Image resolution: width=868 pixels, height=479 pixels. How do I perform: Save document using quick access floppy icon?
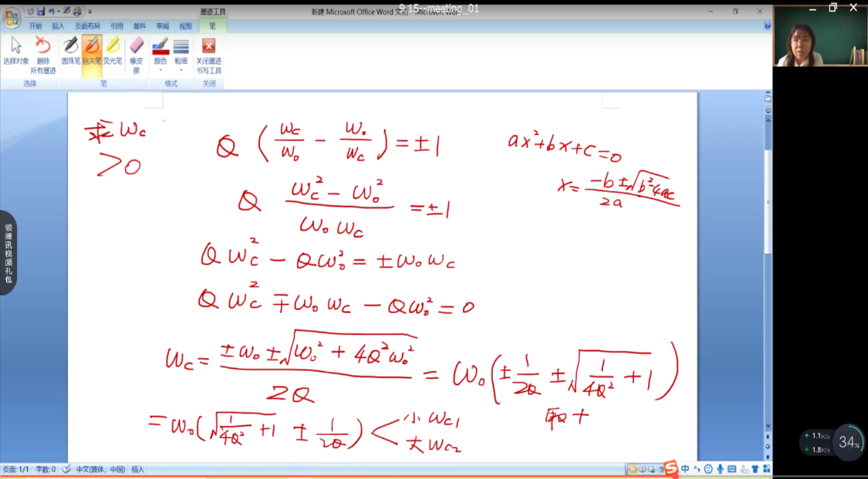point(40,12)
